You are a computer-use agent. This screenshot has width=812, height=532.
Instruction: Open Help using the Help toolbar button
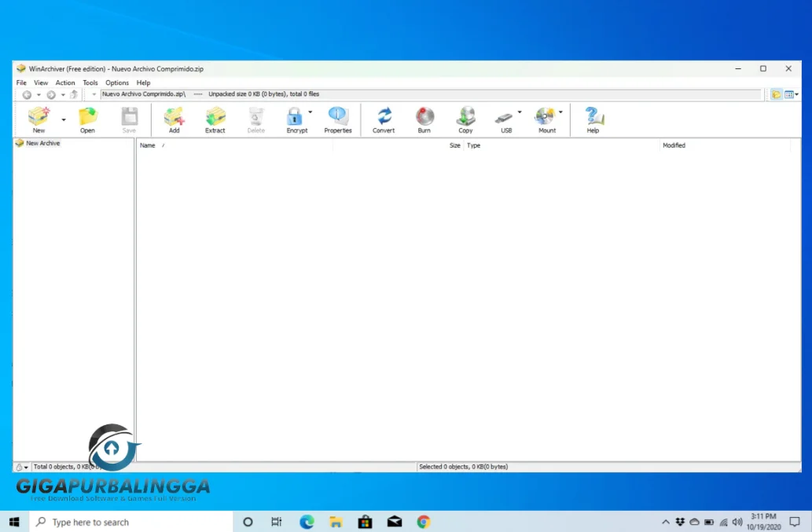click(593, 118)
